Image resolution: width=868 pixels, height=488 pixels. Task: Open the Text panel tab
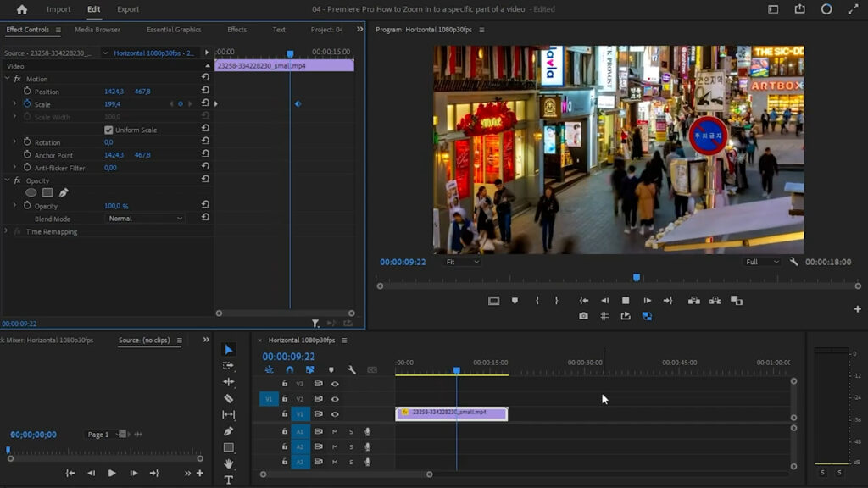click(279, 30)
